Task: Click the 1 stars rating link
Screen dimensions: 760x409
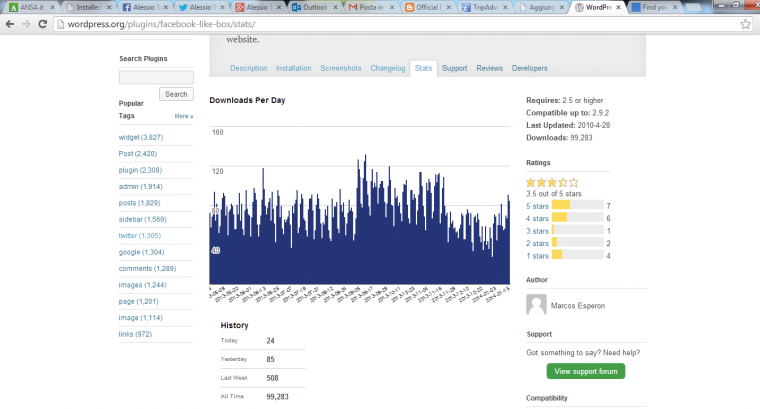Action: pyautogui.click(x=538, y=256)
